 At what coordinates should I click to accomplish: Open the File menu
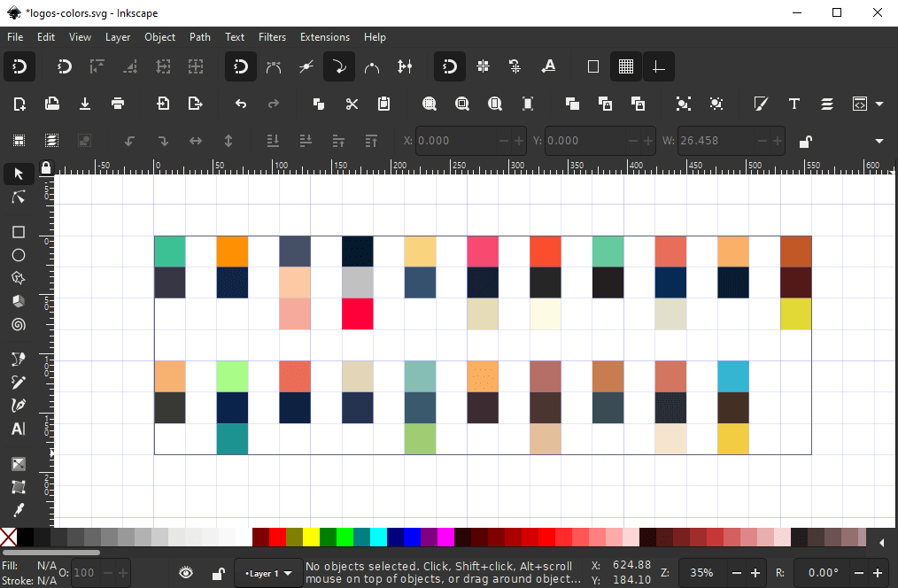[15, 37]
